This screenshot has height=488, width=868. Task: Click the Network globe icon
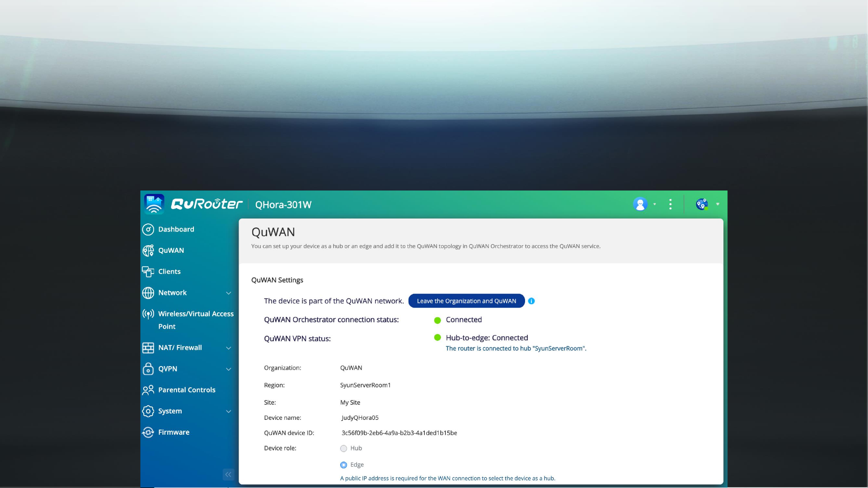[148, 293]
